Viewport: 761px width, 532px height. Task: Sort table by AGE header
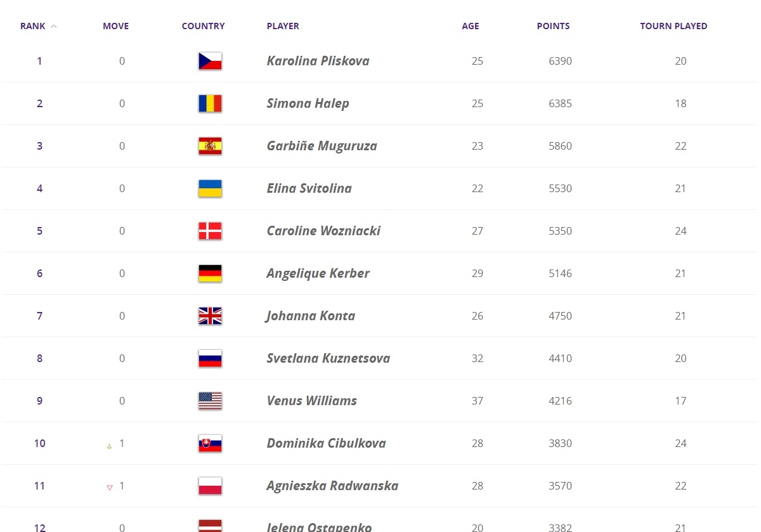[471, 26]
